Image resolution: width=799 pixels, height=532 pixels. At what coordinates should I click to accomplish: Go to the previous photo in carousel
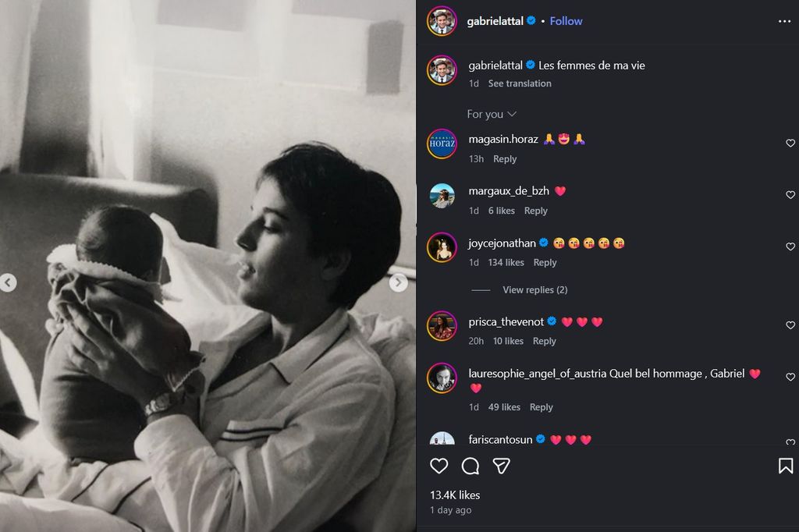[x=8, y=283]
